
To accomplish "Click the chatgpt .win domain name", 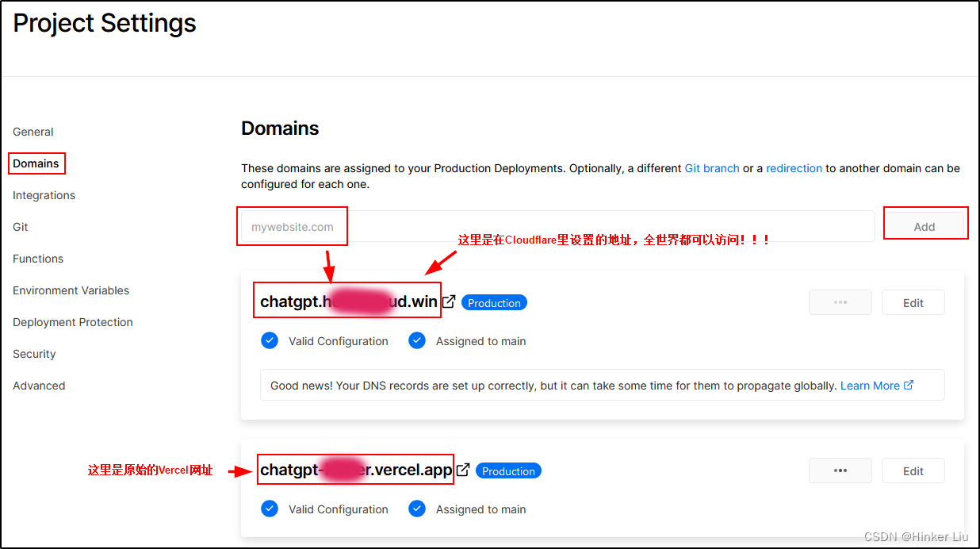I will click(x=349, y=301).
